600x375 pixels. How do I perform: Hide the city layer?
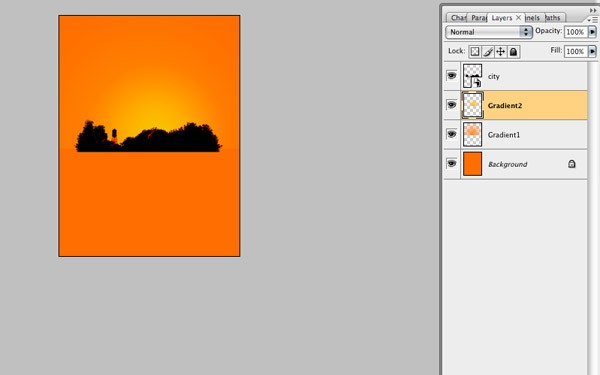[452, 75]
